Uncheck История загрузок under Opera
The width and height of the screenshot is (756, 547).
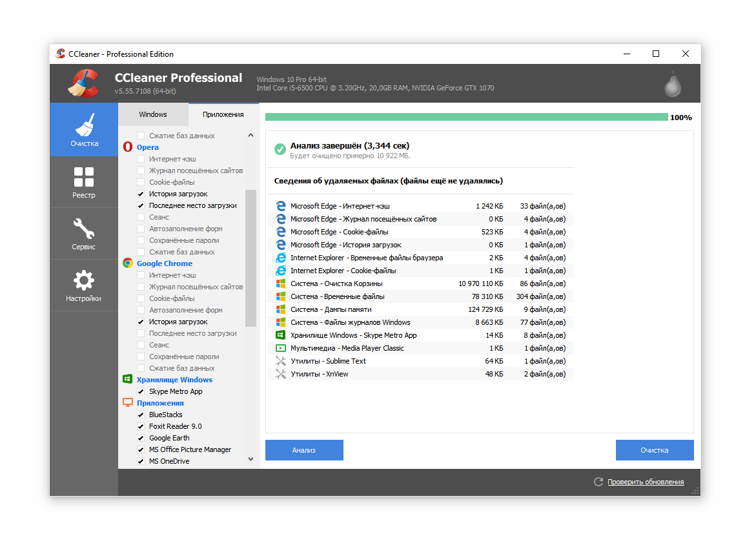(x=141, y=194)
